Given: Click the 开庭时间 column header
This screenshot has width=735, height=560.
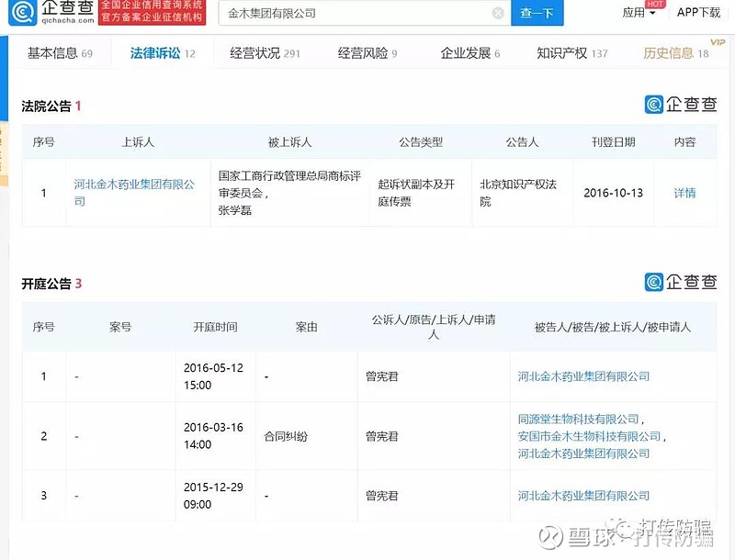Looking at the screenshot, I should coord(215,327).
